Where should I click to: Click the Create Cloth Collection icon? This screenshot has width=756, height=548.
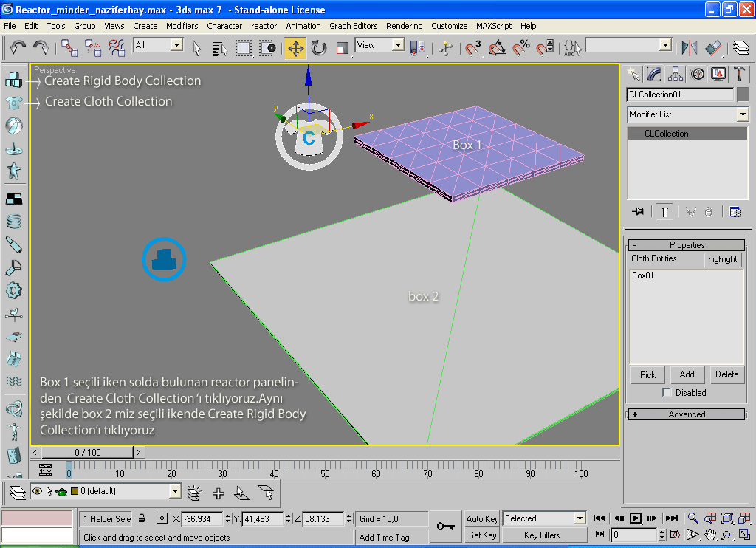pos(13,102)
